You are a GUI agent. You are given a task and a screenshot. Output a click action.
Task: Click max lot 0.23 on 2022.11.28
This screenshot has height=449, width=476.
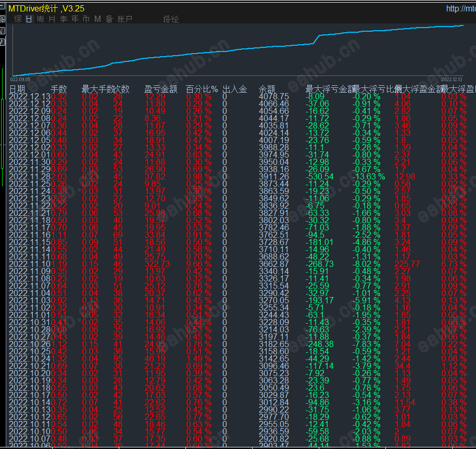(x=90, y=177)
